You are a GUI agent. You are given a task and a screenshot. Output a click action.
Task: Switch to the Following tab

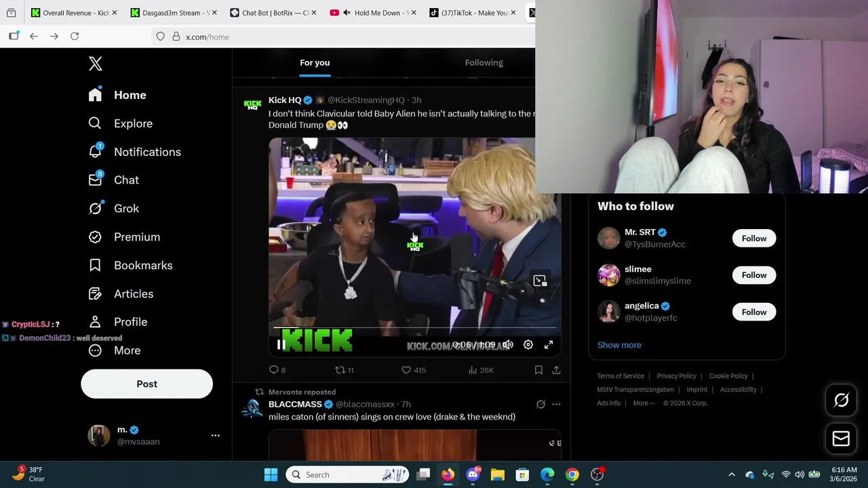point(484,63)
